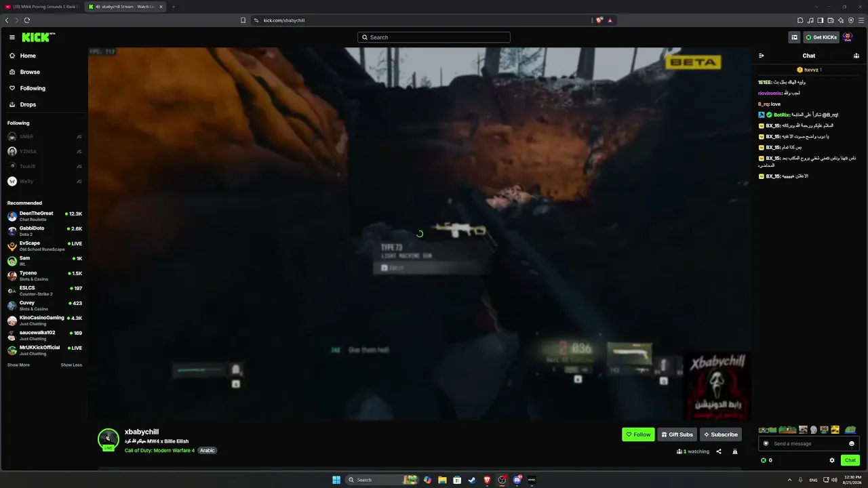
Task: Show hidden system tray icons
Action: [790, 480]
